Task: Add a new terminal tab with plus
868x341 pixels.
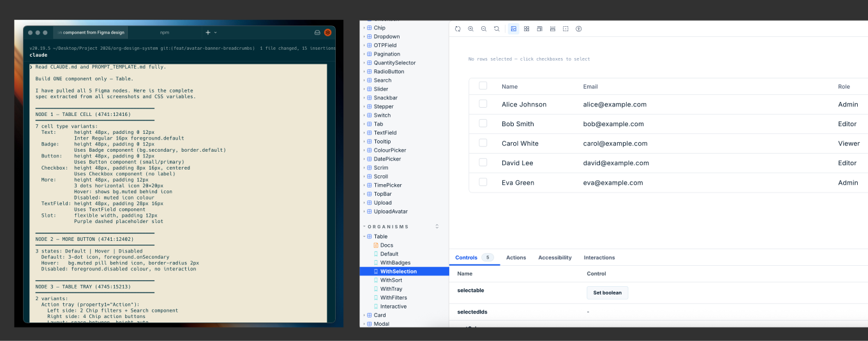Action: point(208,32)
